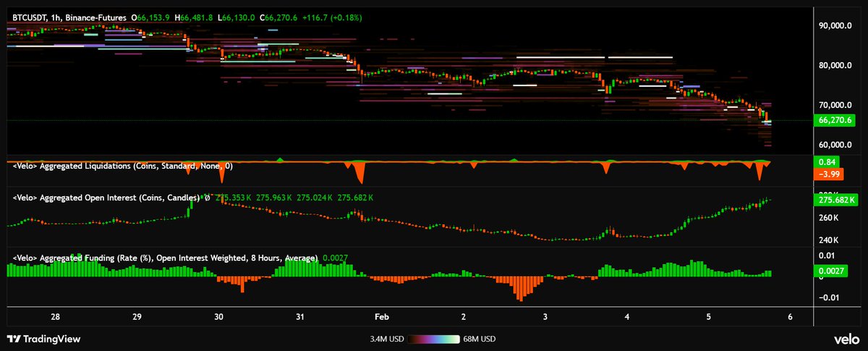Click the 90,000.0 price scale label

tap(834, 25)
